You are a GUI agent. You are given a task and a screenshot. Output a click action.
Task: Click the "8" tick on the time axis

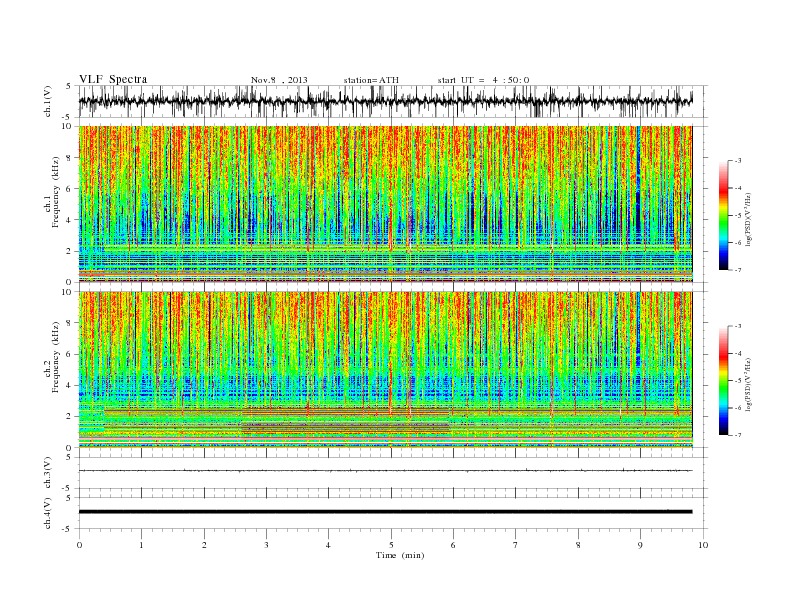click(578, 545)
